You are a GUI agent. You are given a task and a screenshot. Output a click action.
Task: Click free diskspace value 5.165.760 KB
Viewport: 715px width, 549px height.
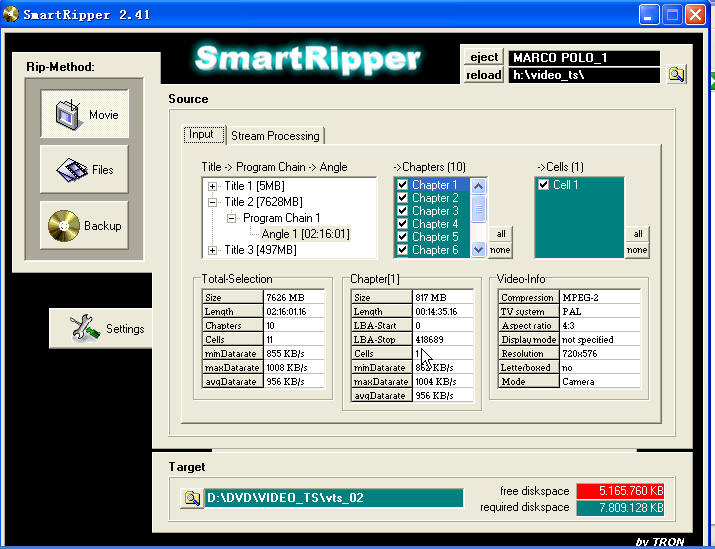620,491
